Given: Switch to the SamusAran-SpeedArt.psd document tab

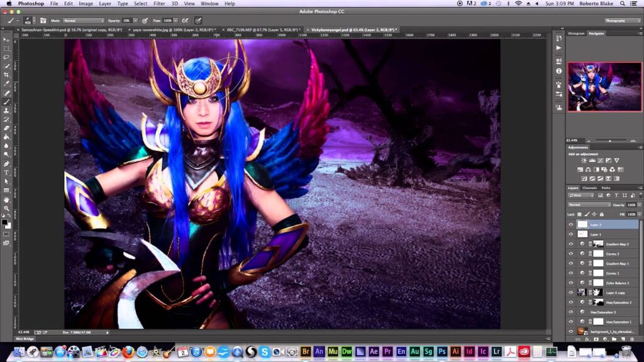Looking at the screenshot, I should [72, 30].
